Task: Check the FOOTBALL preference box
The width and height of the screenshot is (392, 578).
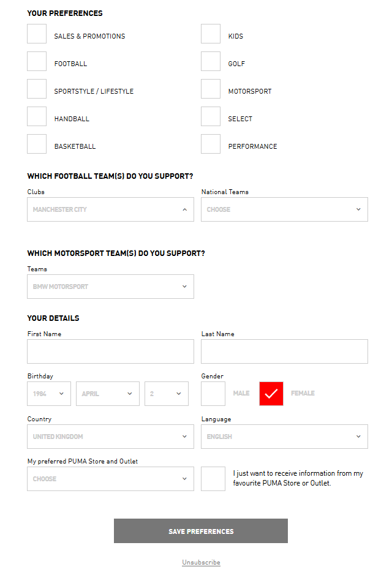Action: pyautogui.click(x=36, y=61)
